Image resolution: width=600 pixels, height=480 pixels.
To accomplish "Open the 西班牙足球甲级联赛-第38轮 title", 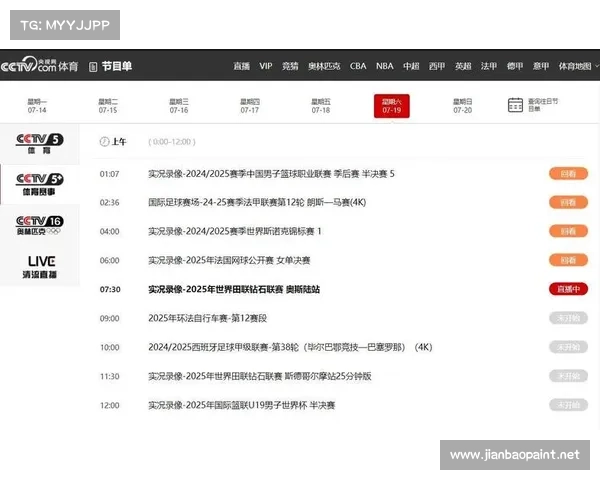I will coord(290,347).
